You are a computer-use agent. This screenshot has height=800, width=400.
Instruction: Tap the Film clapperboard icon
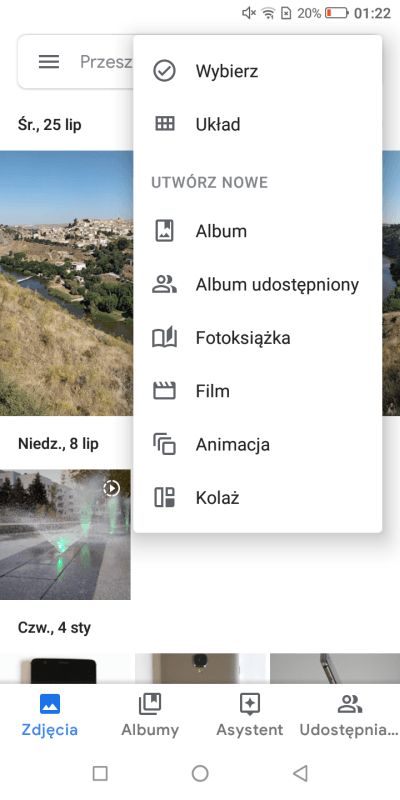coord(164,391)
